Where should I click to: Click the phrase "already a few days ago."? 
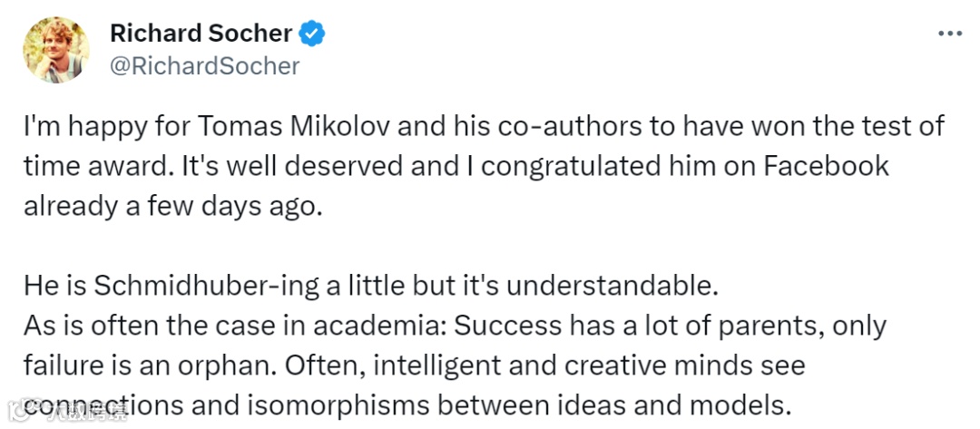point(173,206)
